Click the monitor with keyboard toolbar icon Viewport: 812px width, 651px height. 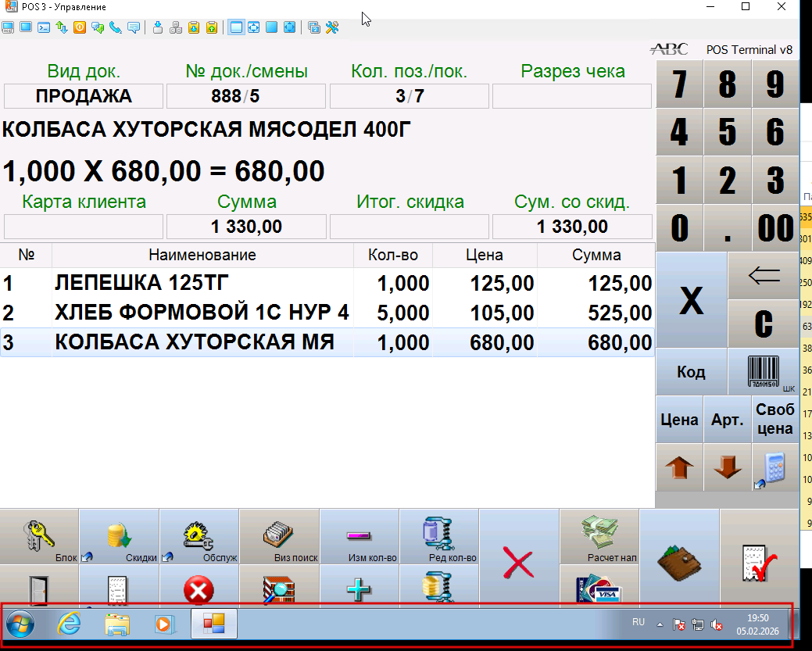click(8, 27)
